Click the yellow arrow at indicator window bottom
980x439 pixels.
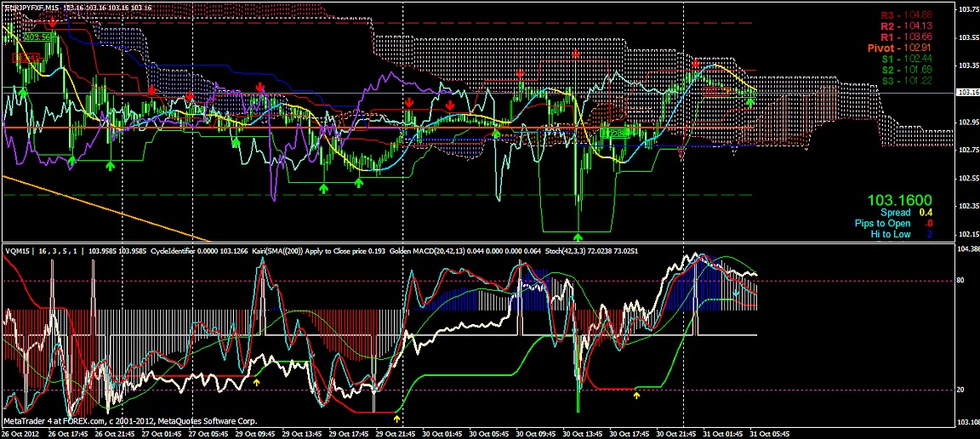[x=397, y=419]
